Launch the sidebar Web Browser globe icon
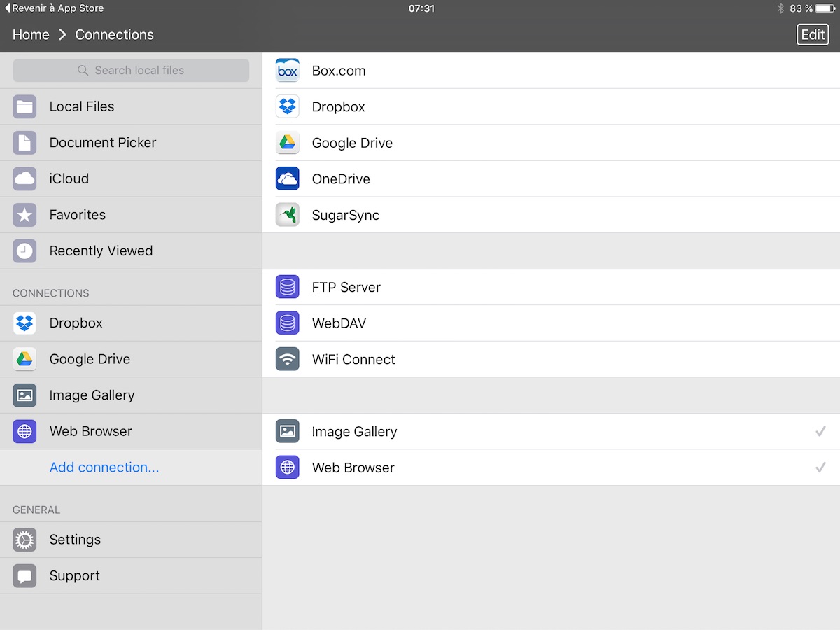840x630 pixels. tap(24, 431)
